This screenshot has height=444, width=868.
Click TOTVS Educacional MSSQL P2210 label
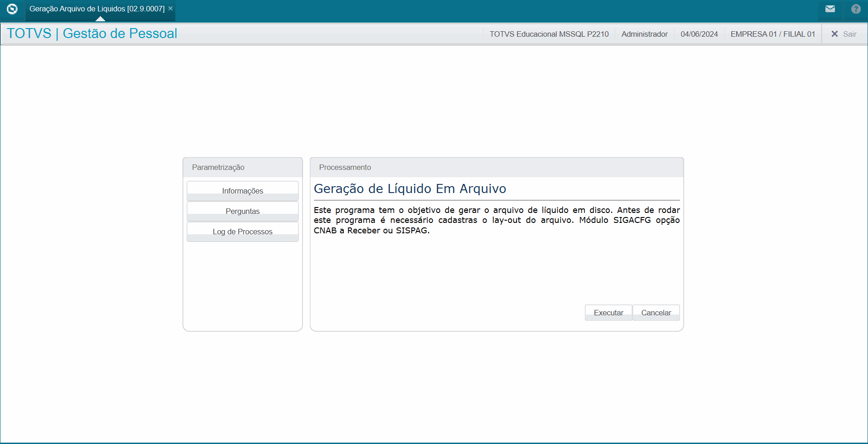pos(549,34)
